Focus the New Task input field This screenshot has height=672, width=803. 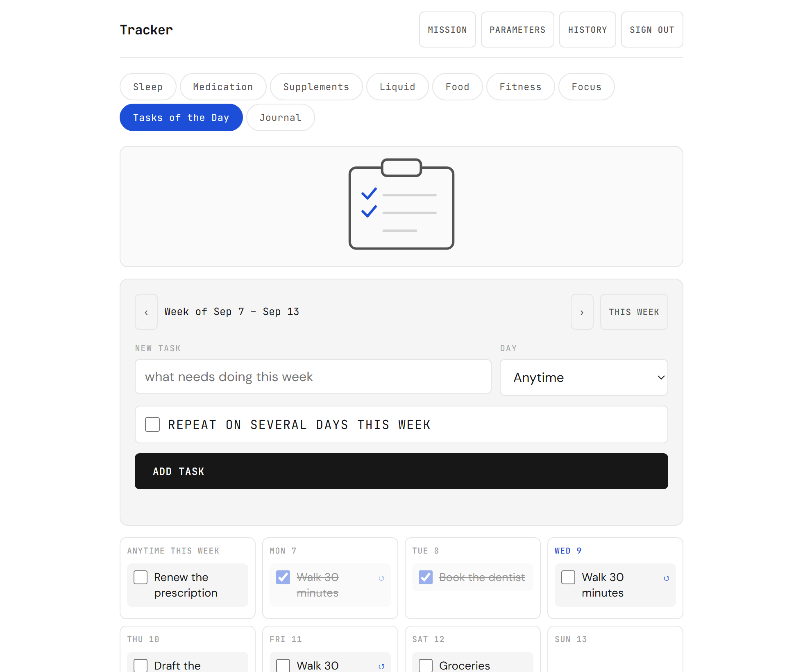[x=313, y=377]
